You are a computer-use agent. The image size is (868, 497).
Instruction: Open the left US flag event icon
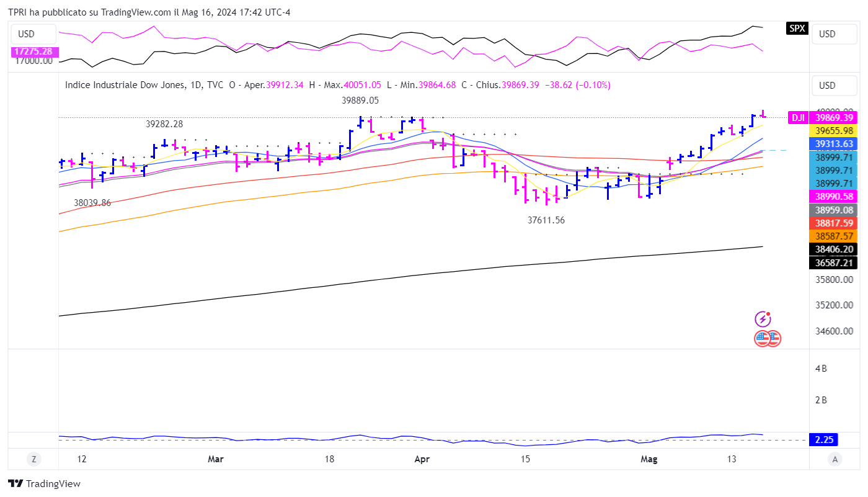coord(762,339)
